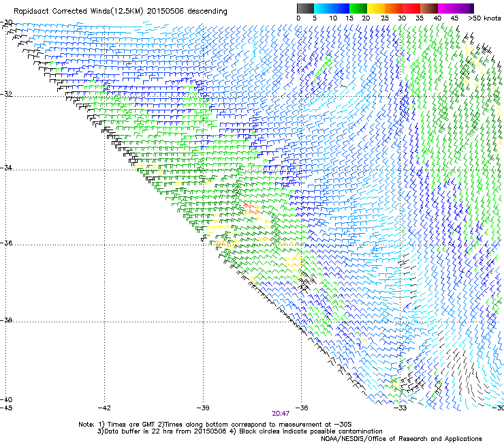Screen dimensions: 504x443
Task: Click the '>50 knots' legend label
Action: tap(484, 18)
